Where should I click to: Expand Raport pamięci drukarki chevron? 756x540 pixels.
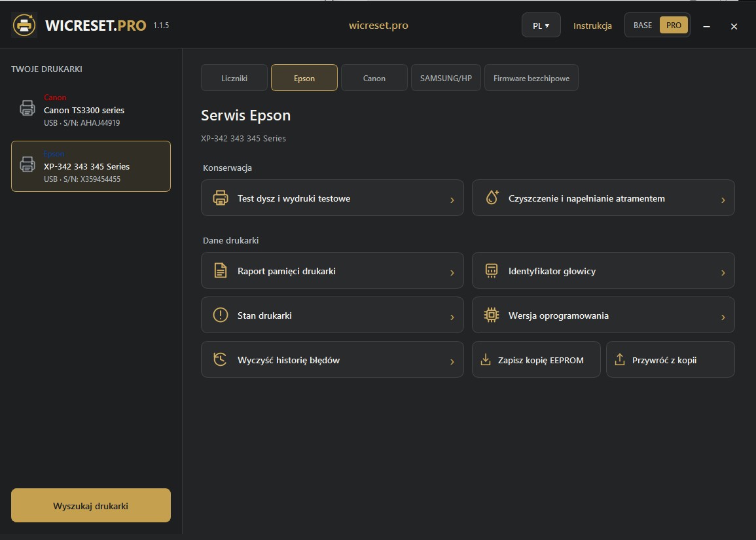[x=452, y=272]
